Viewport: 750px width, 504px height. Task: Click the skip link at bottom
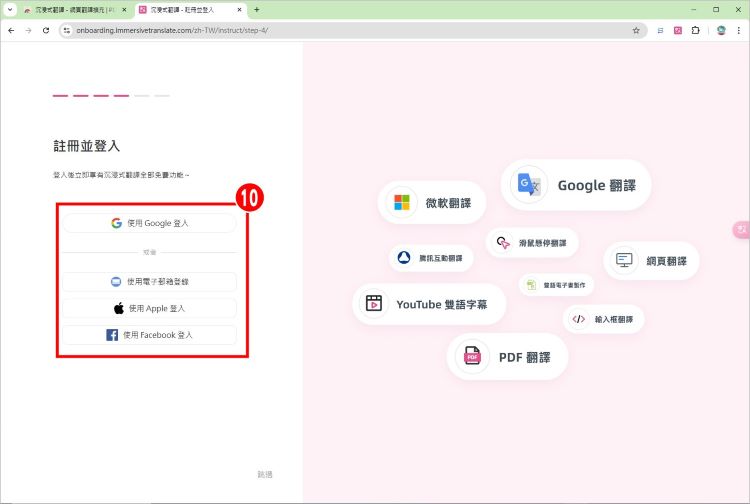pyautogui.click(x=265, y=474)
